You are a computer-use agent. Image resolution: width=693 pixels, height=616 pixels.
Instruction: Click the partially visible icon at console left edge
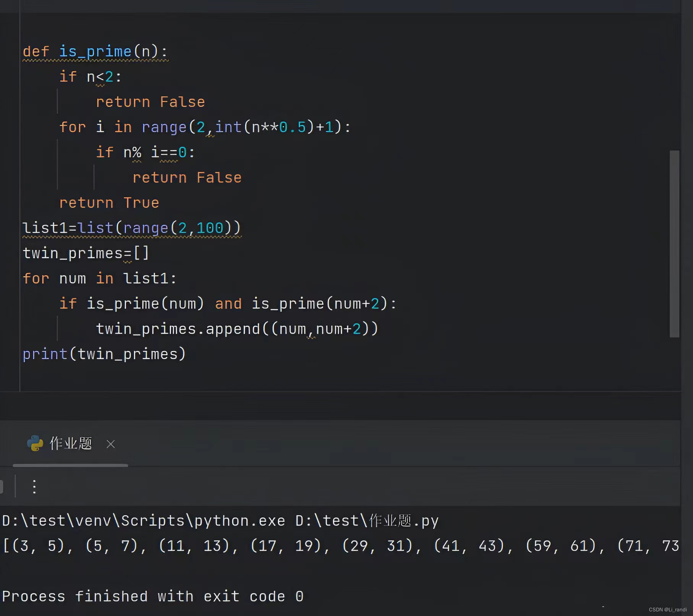coord(2,486)
